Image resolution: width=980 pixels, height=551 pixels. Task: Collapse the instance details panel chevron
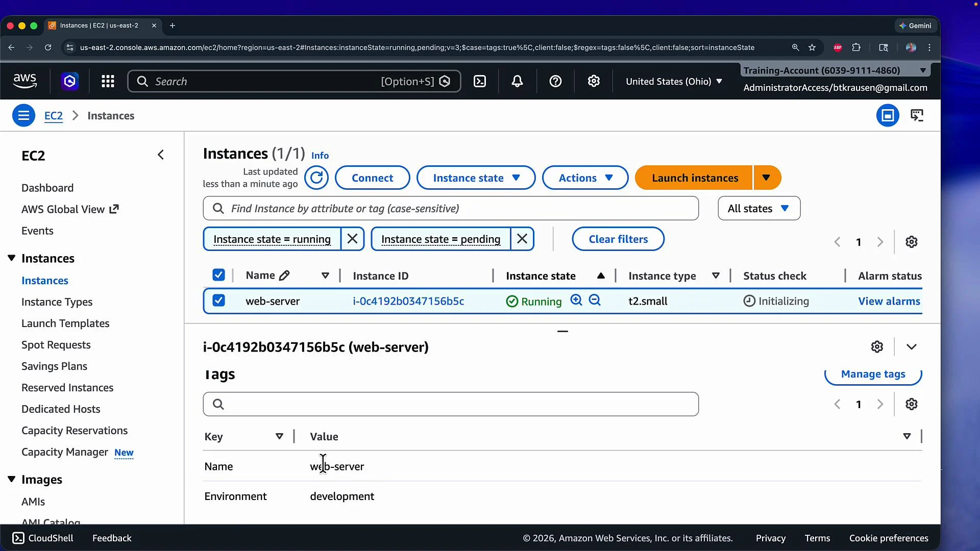(912, 347)
